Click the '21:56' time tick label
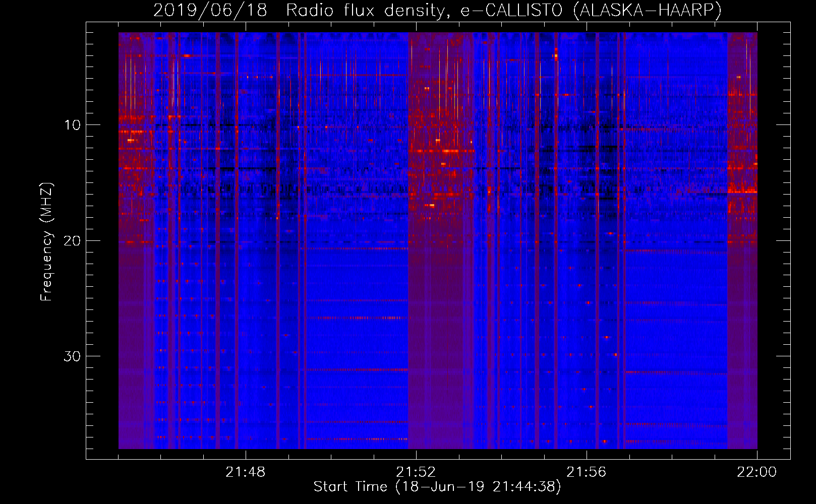Viewport: 816px width, 504px height. [x=586, y=472]
